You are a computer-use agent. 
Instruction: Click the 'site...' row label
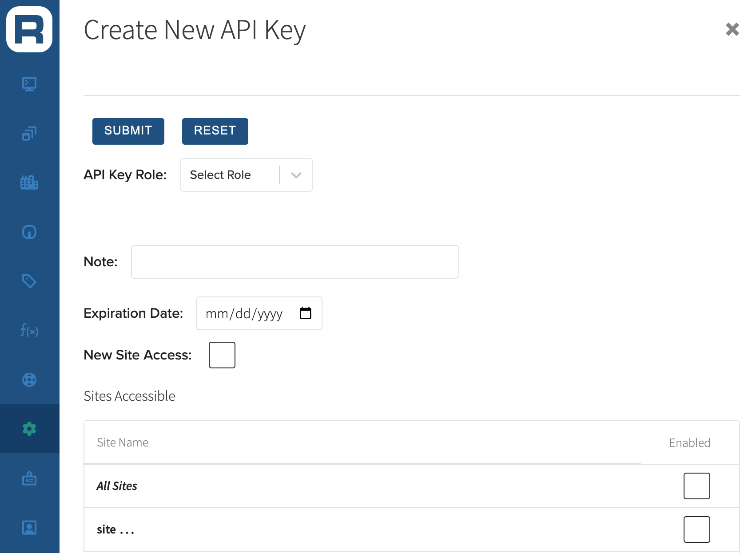pos(115,529)
